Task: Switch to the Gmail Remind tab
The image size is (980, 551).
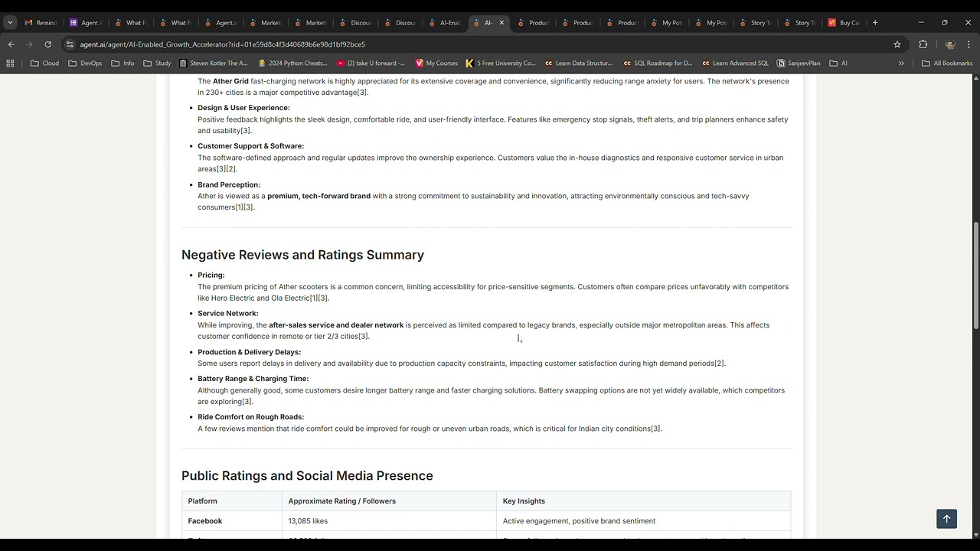Action: pyautogui.click(x=41, y=22)
